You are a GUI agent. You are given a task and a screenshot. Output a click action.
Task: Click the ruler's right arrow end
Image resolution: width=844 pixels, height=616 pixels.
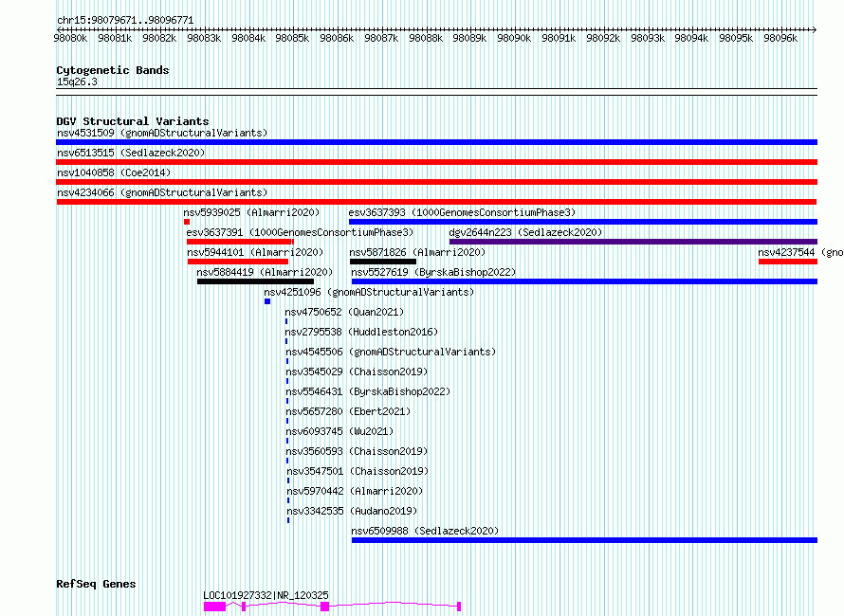click(x=815, y=29)
